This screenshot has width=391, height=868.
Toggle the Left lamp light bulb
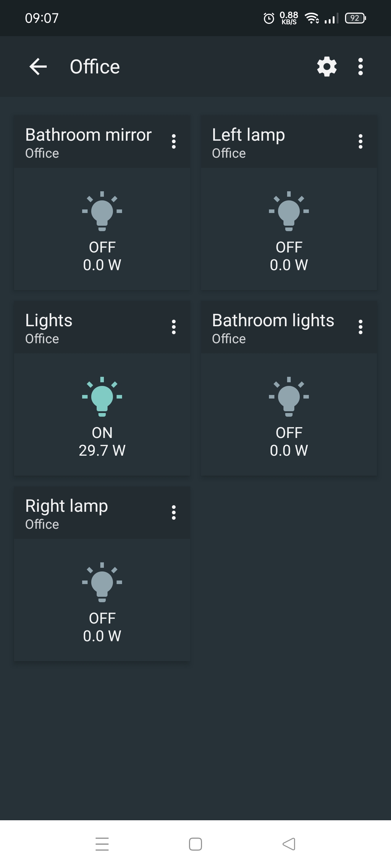pyautogui.click(x=289, y=211)
